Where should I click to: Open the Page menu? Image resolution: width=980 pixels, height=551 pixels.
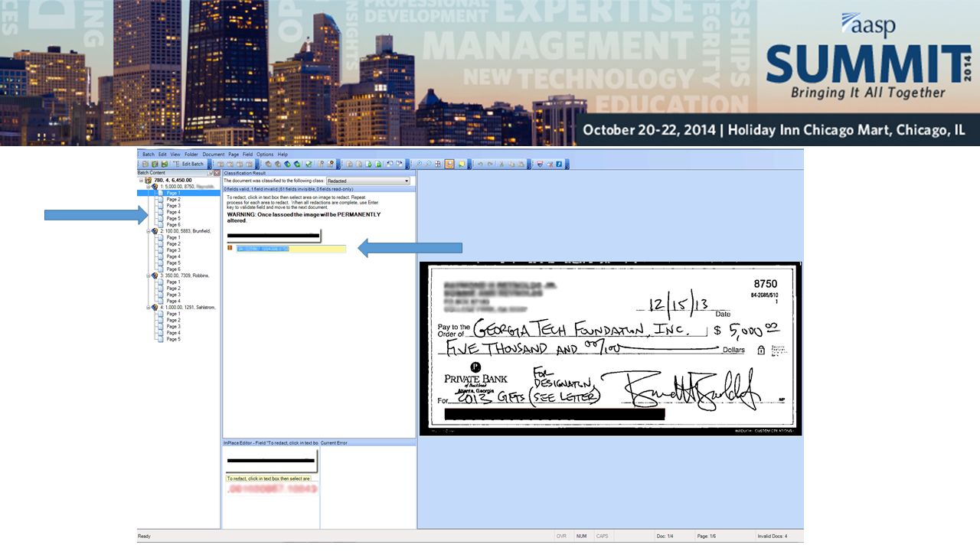click(234, 155)
